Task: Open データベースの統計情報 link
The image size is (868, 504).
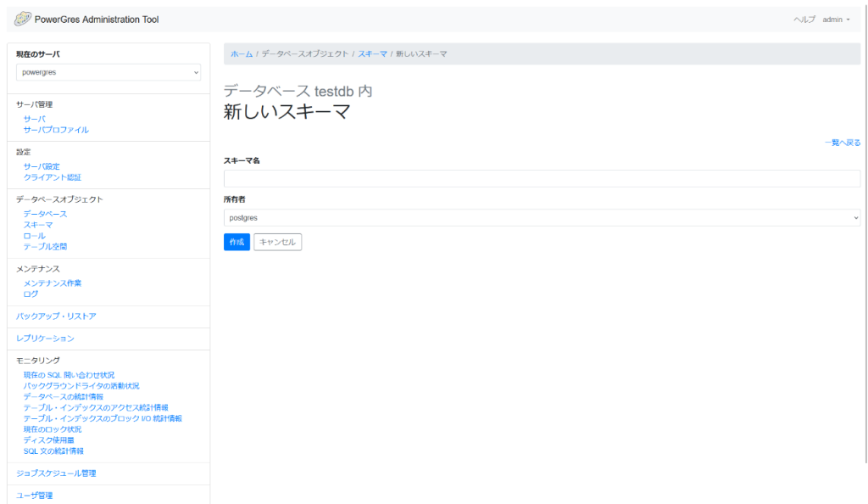Action: point(63,396)
